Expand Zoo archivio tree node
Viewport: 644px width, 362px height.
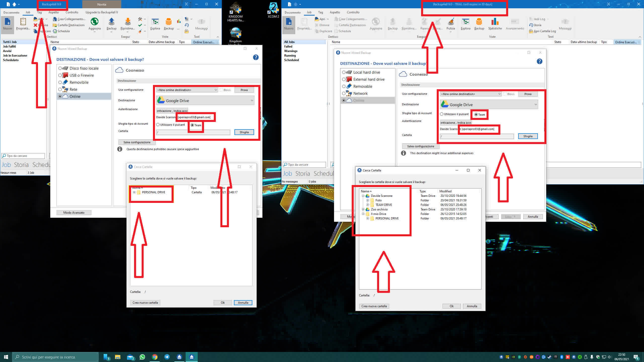click(363, 209)
